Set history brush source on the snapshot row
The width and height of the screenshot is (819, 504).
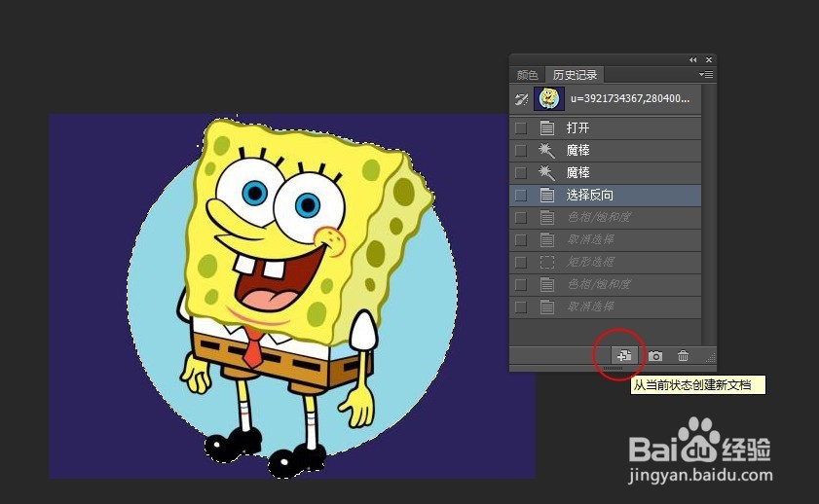pos(521,98)
